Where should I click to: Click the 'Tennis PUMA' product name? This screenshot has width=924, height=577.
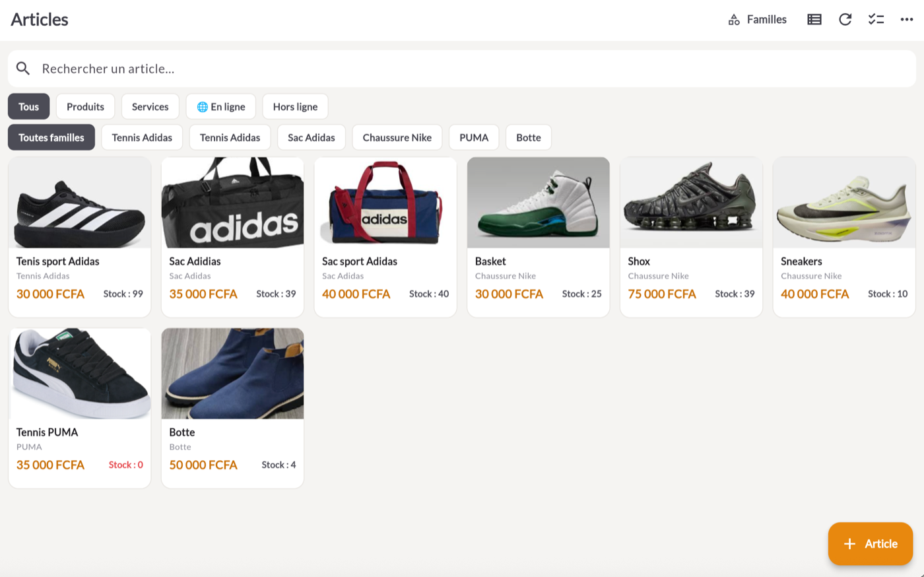click(x=48, y=432)
